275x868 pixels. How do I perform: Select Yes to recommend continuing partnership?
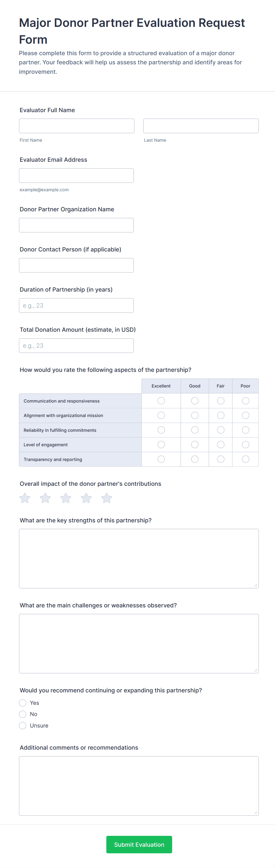tap(22, 702)
